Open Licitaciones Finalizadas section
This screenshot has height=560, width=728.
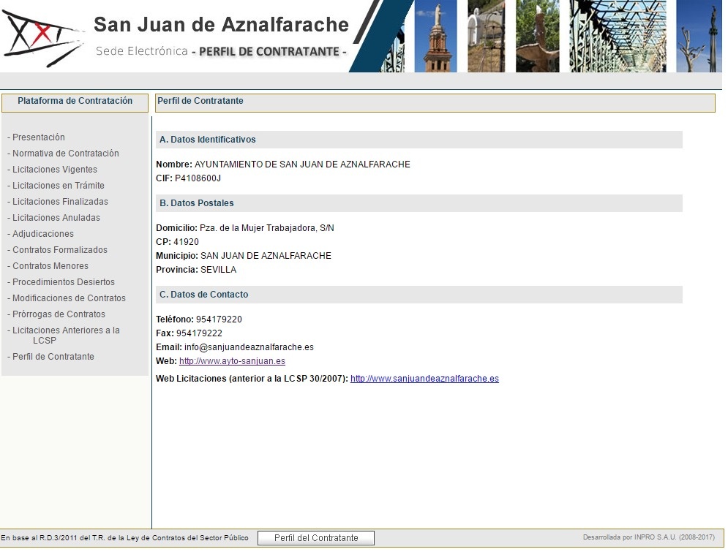click(x=60, y=202)
